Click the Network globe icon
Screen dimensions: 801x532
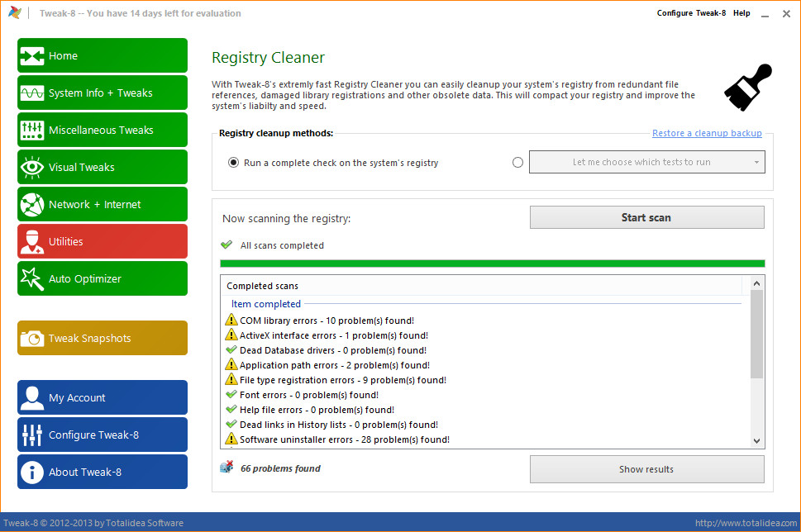32,205
